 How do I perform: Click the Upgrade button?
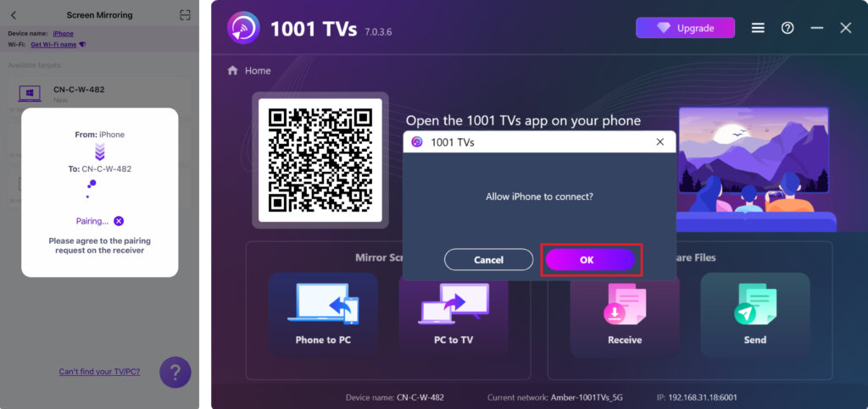pos(685,28)
